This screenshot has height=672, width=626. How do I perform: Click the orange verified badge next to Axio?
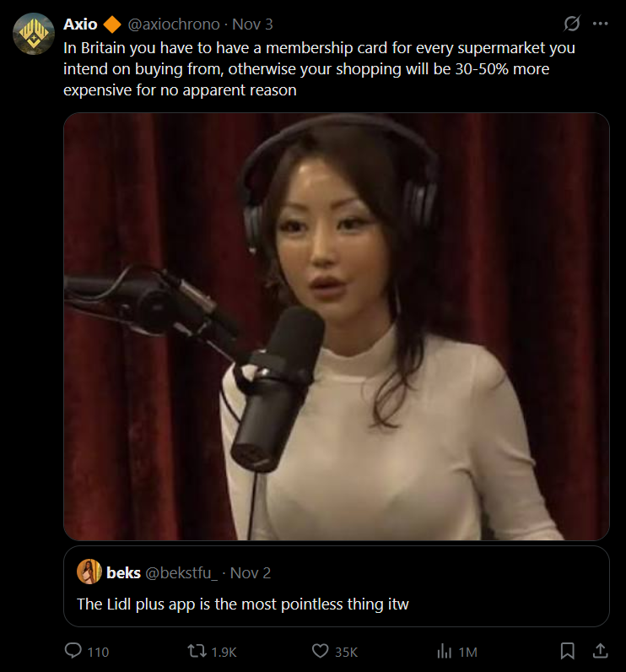(x=112, y=24)
